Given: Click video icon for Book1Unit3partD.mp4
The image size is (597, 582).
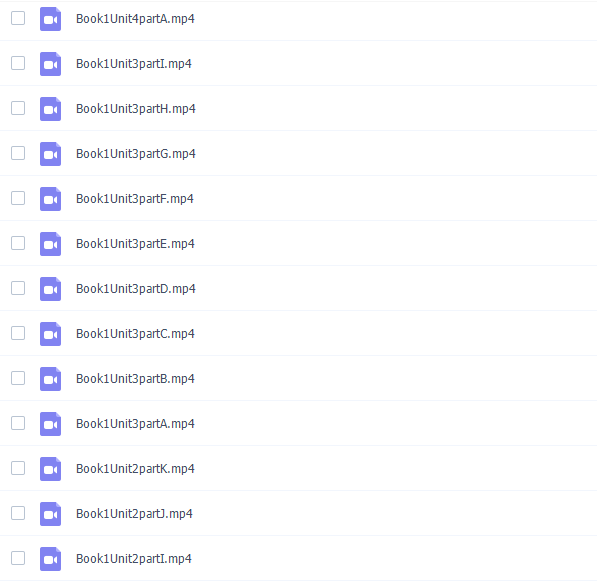Looking at the screenshot, I should coord(50,289).
